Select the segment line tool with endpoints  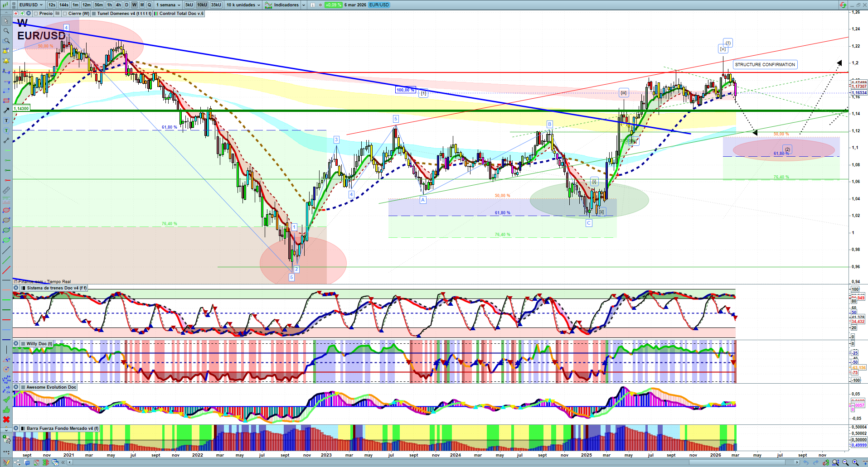pyautogui.click(x=6, y=140)
